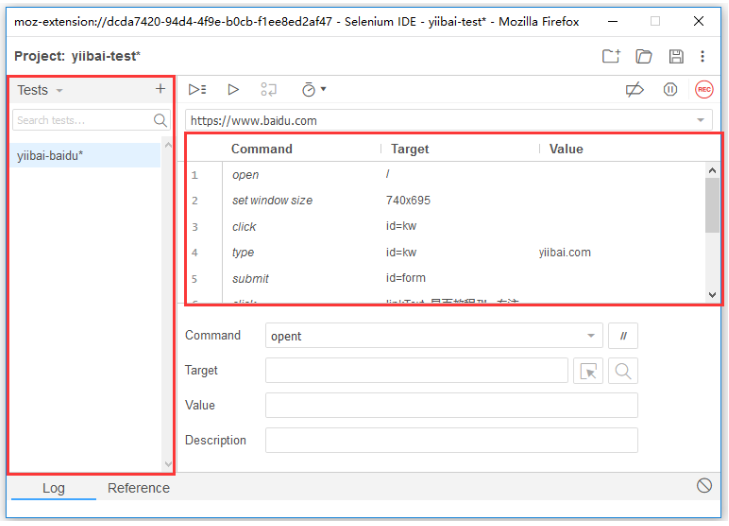
Task: Run current test play icon
Action: click(x=233, y=89)
